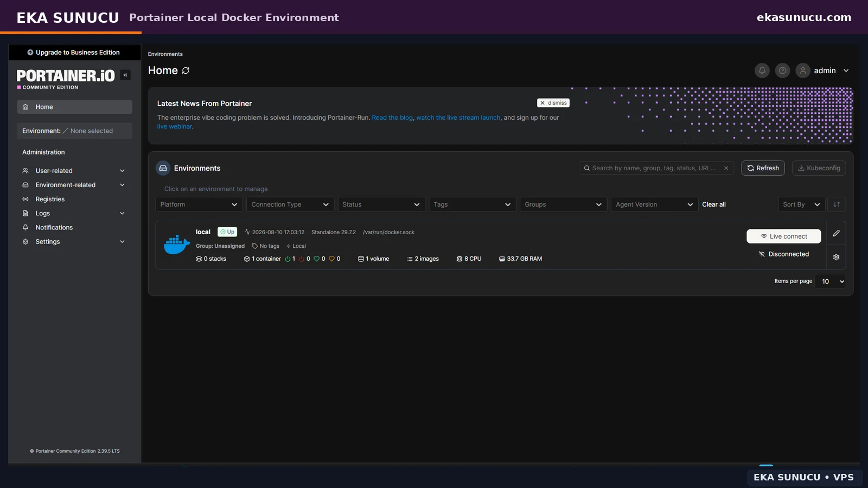The image size is (868, 488).
Task: Click the unhealthy containers orange heart icon
Action: click(x=331, y=259)
